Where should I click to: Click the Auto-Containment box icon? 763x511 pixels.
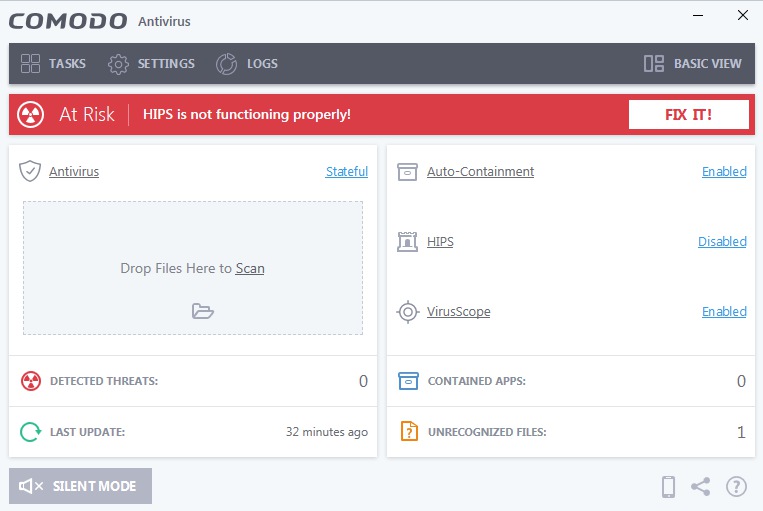click(x=407, y=172)
